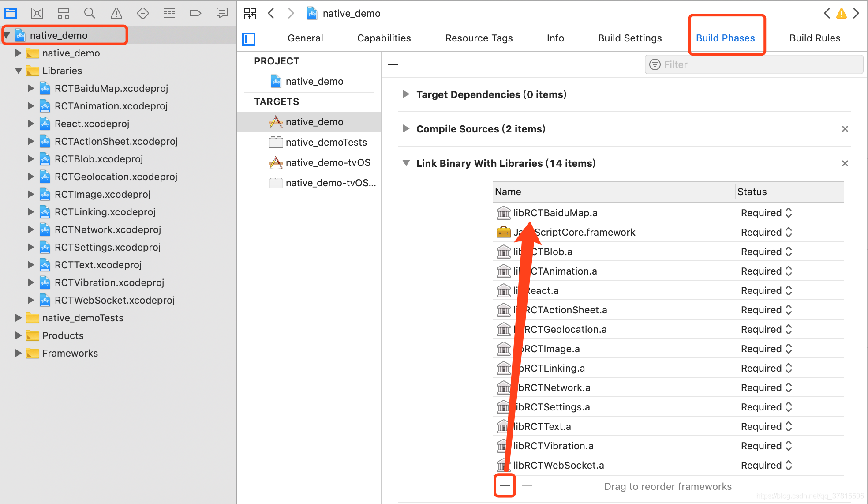Viewport: 868px width, 504px height.
Task: Open the Source Control navigator
Action: (37, 13)
